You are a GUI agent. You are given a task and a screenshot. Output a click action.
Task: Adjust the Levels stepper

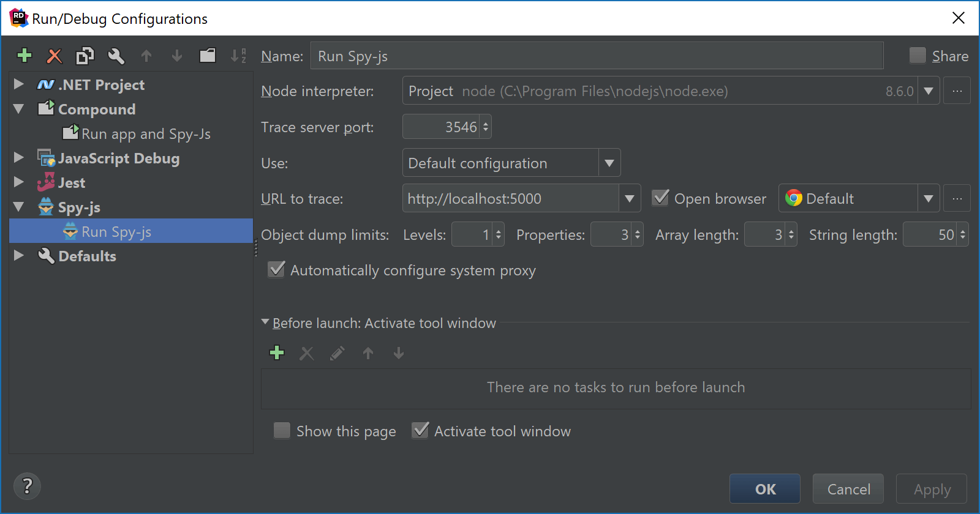click(x=499, y=234)
